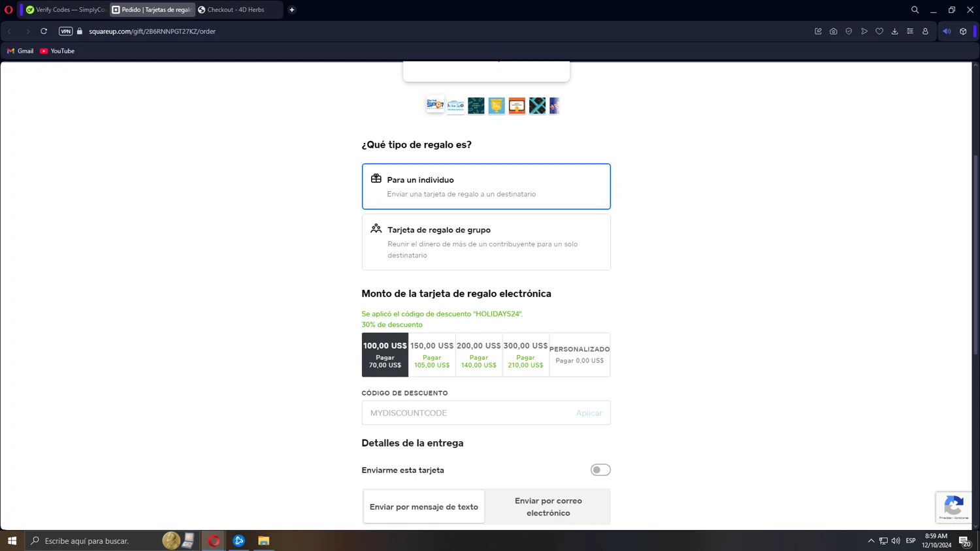
Task: Switch to Verify Codes SimplyCodes tab
Action: click(x=65, y=10)
